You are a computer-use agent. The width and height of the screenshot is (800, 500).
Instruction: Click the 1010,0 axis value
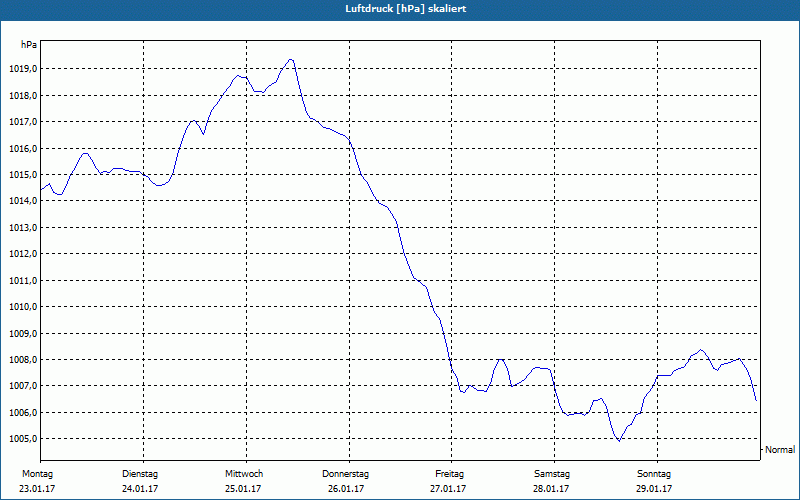click(x=22, y=307)
